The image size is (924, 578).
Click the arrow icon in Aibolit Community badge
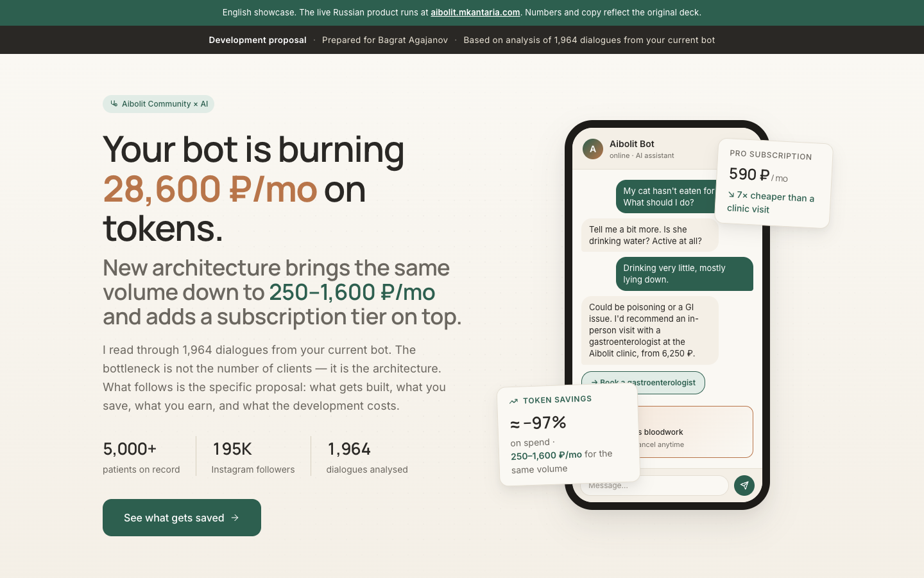pyautogui.click(x=114, y=103)
